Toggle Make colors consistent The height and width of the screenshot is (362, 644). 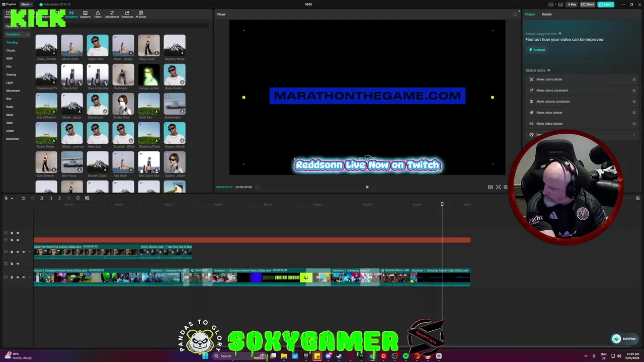[x=634, y=90]
